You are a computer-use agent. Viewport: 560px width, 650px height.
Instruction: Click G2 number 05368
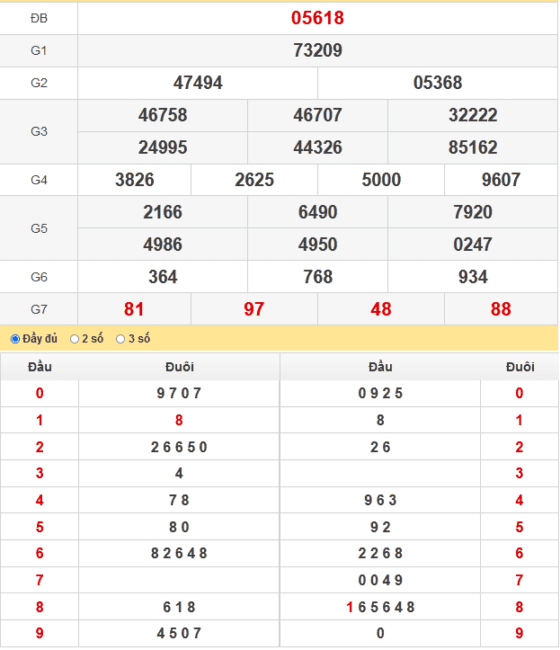pyautogui.click(x=438, y=82)
